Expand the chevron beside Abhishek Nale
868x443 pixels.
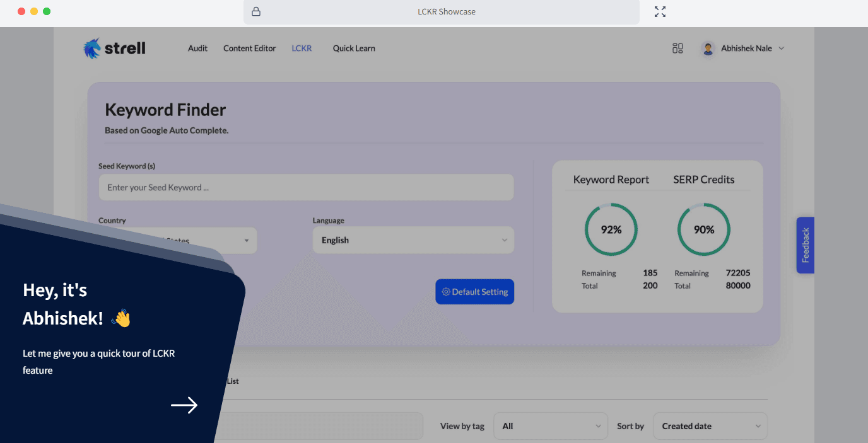(782, 48)
